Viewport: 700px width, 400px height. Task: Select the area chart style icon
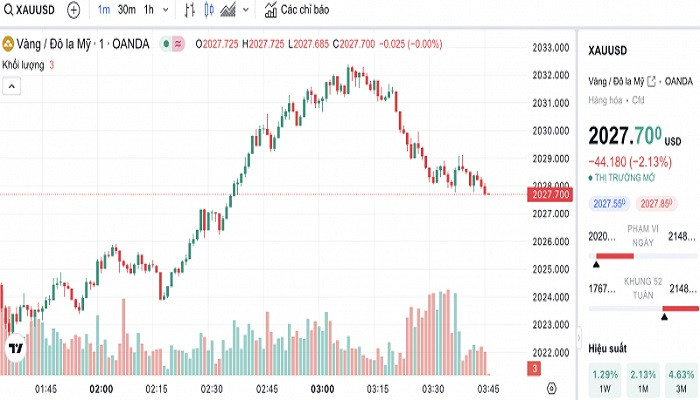pos(229,10)
